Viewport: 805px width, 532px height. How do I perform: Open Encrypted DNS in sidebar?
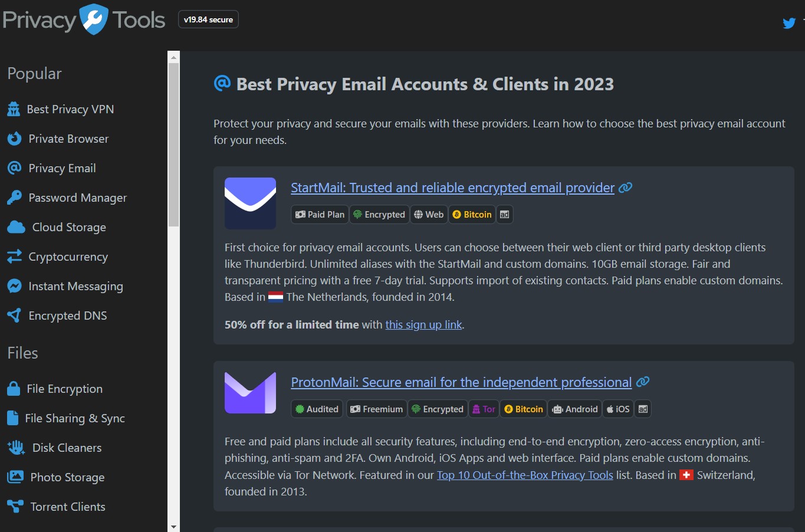(x=57, y=316)
